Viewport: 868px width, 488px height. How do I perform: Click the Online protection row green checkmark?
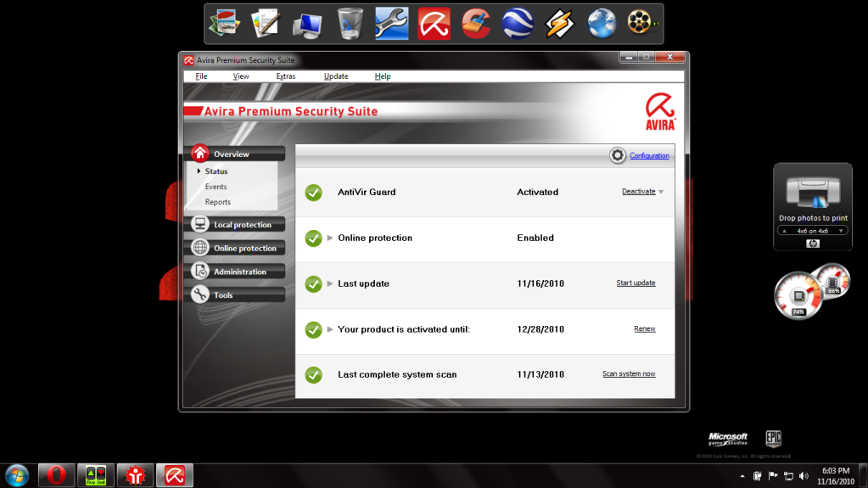click(313, 238)
